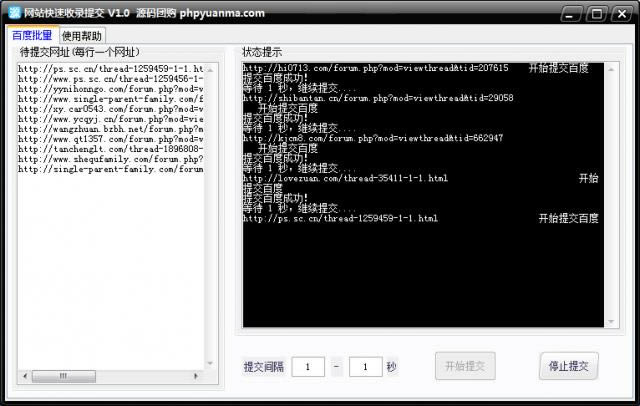The image size is (640, 406).
Task: Click the app icon in title bar
Action: click(x=13, y=13)
